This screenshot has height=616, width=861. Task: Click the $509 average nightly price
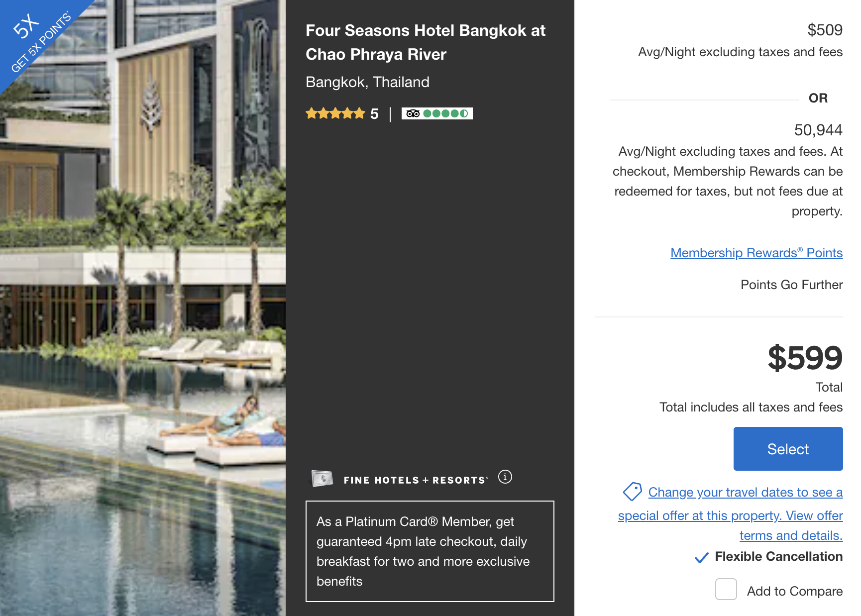click(x=824, y=30)
